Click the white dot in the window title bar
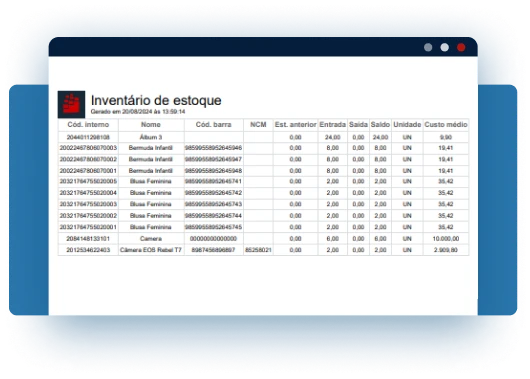Screen dimensions: 530x379 pos(444,47)
